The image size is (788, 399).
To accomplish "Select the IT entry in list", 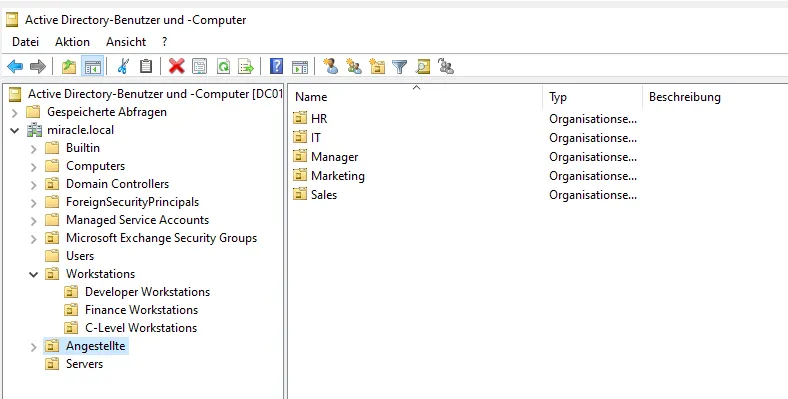I will pyautogui.click(x=316, y=138).
